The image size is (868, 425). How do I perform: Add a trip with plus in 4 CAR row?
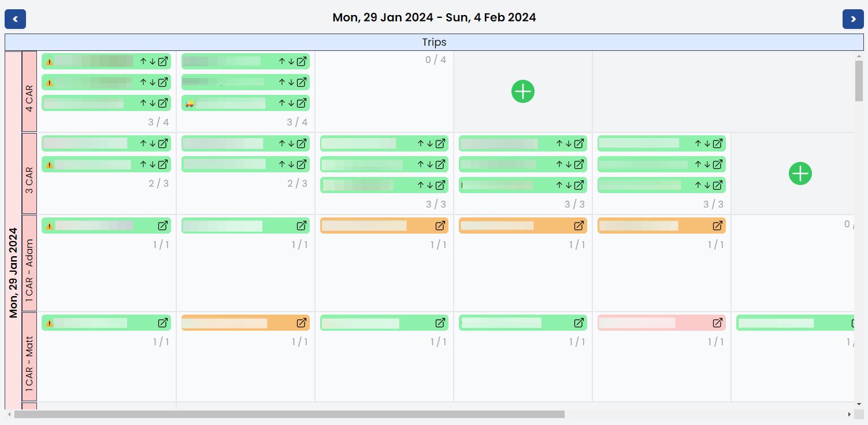pos(523,91)
